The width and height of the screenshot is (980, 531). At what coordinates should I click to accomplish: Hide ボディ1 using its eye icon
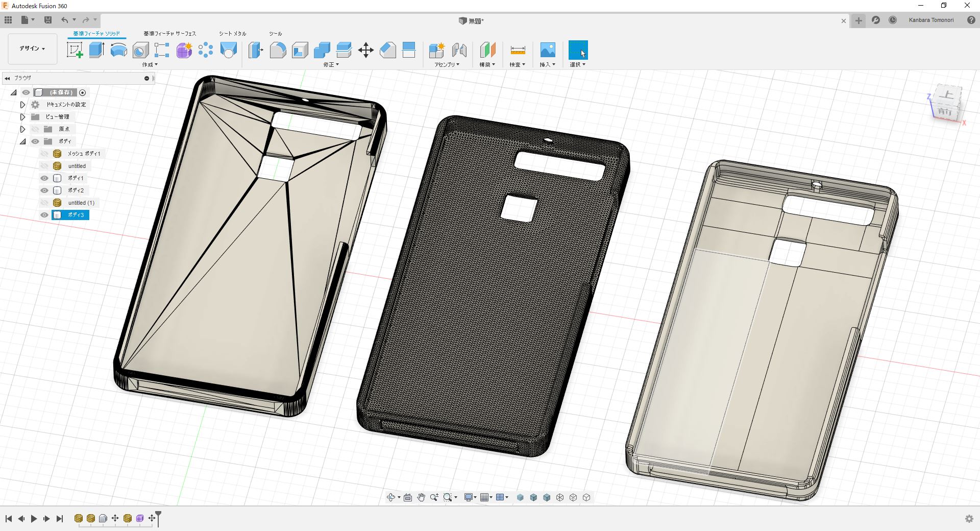pos(44,178)
